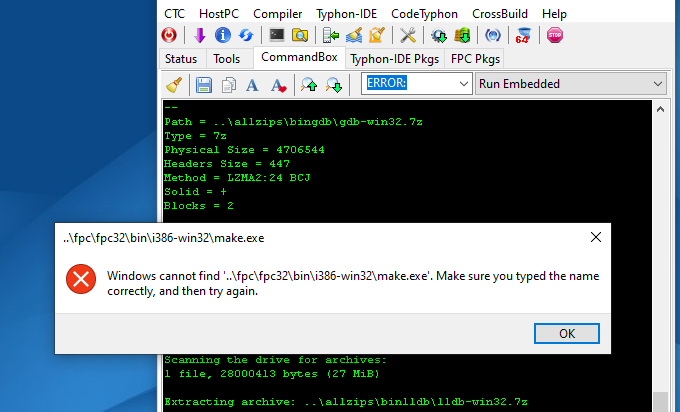Expand the ERROR: combo box dropdown
Image resolution: width=680 pixels, height=412 pixels.
pyautogui.click(x=464, y=85)
